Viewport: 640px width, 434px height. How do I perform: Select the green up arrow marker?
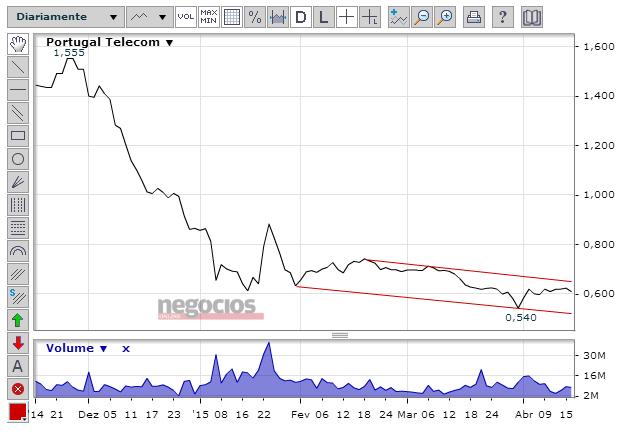point(18,320)
